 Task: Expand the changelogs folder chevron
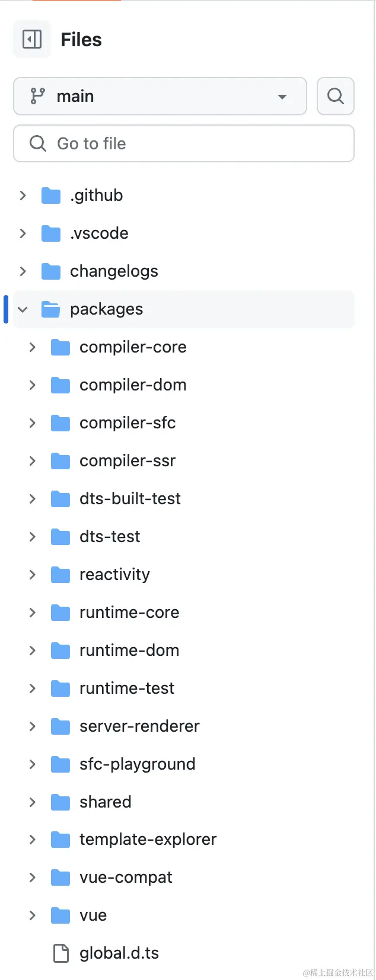coord(23,271)
